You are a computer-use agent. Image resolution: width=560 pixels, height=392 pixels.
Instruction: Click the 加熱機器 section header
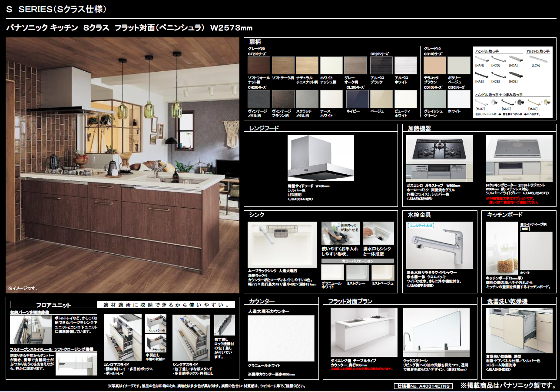(420, 128)
